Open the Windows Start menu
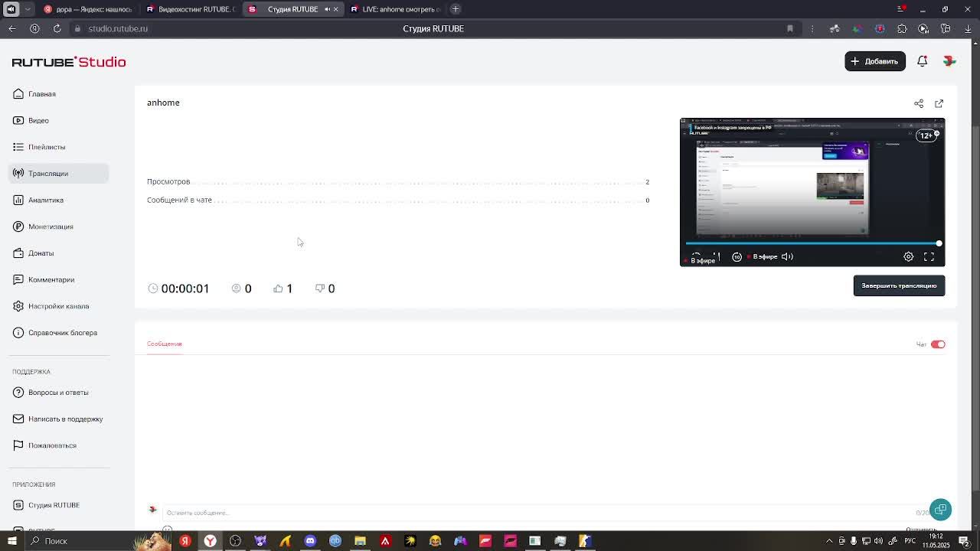This screenshot has height=551, width=980. (x=12, y=541)
